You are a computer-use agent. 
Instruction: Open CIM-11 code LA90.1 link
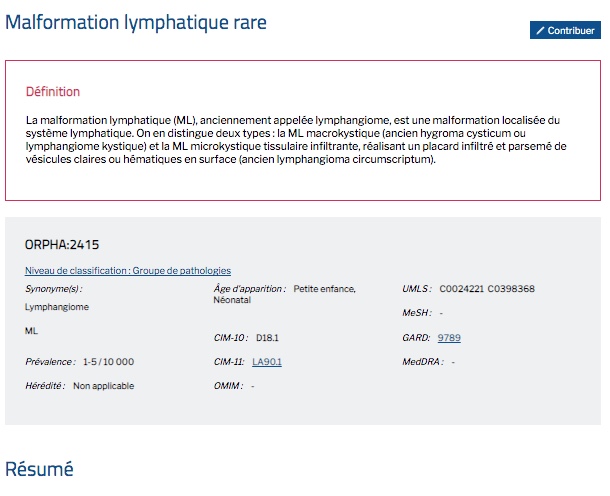click(x=267, y=362)
